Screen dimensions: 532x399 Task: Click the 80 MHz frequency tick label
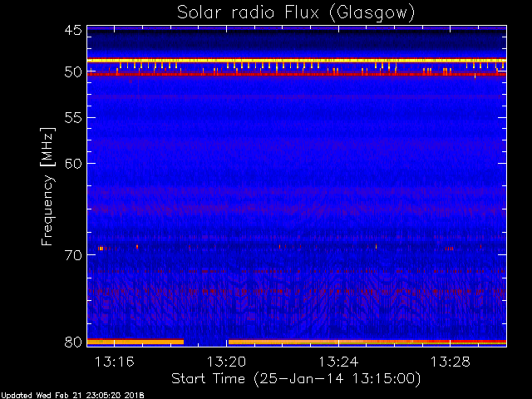[x=73, y=342]
